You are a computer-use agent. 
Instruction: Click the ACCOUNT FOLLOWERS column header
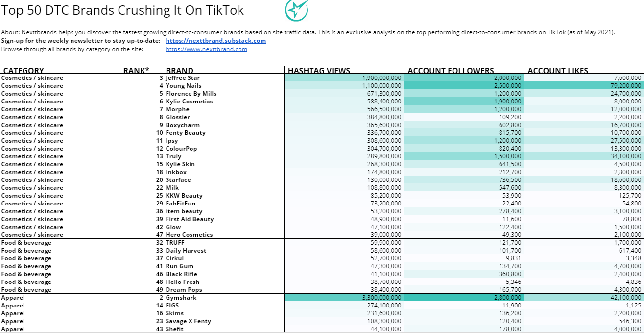(x=451, y=70)
